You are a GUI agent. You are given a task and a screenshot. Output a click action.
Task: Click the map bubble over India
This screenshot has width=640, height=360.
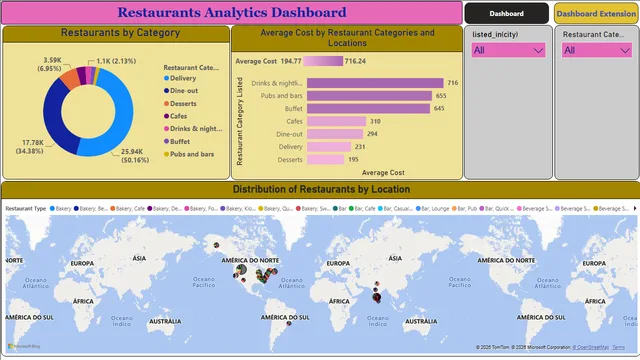click(377, 298)
